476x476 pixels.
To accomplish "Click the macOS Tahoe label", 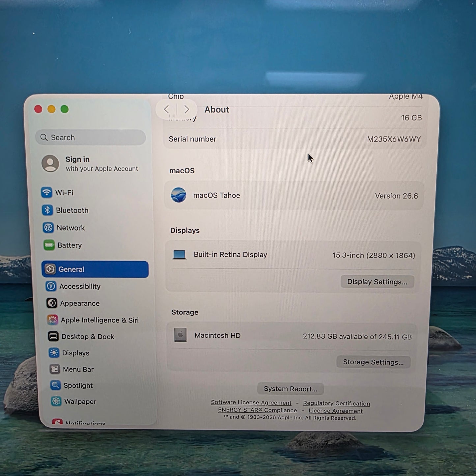I will [x=216, y=195].
